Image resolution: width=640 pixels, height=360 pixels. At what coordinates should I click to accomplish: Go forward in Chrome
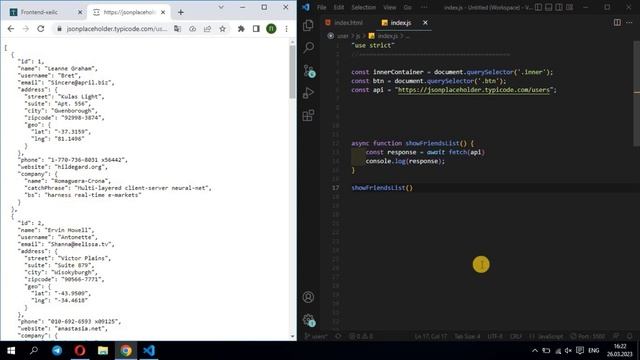click(25, 29)
